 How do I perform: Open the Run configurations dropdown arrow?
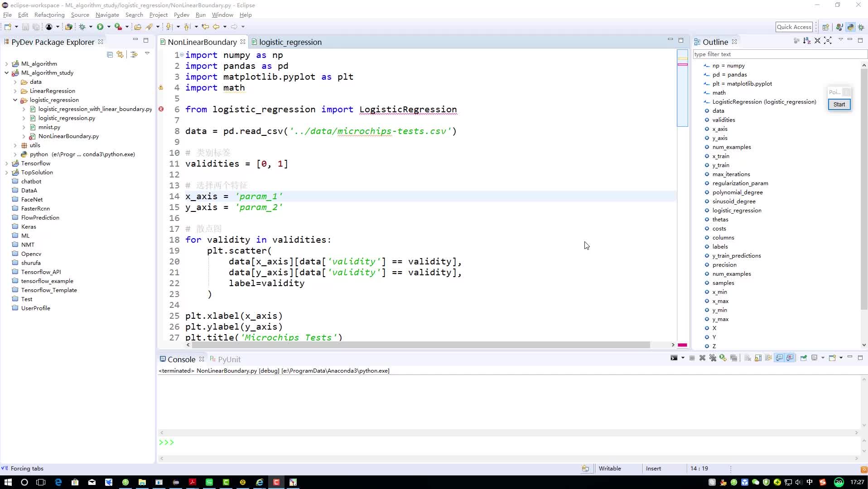109,27
